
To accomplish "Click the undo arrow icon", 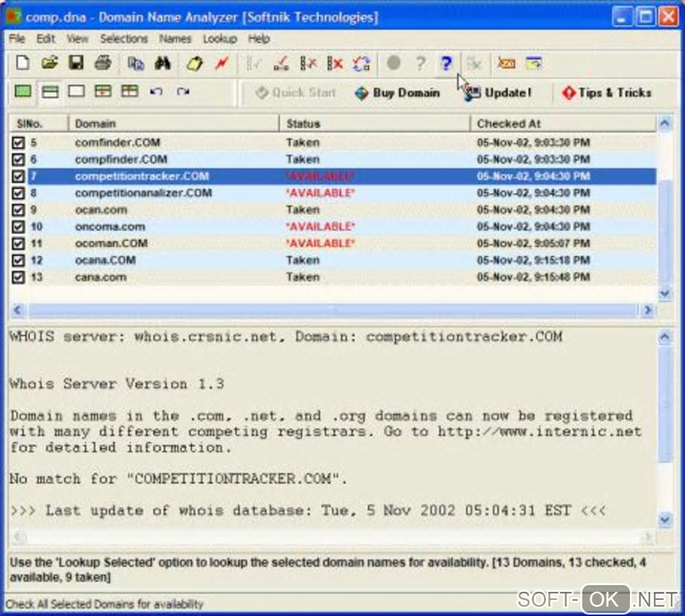I will [156, 92].
